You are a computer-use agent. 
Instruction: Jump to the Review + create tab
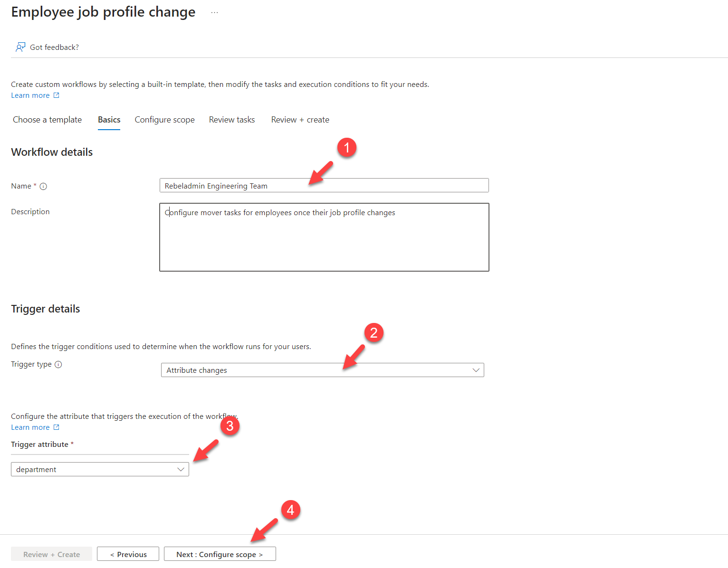(300, 120)
